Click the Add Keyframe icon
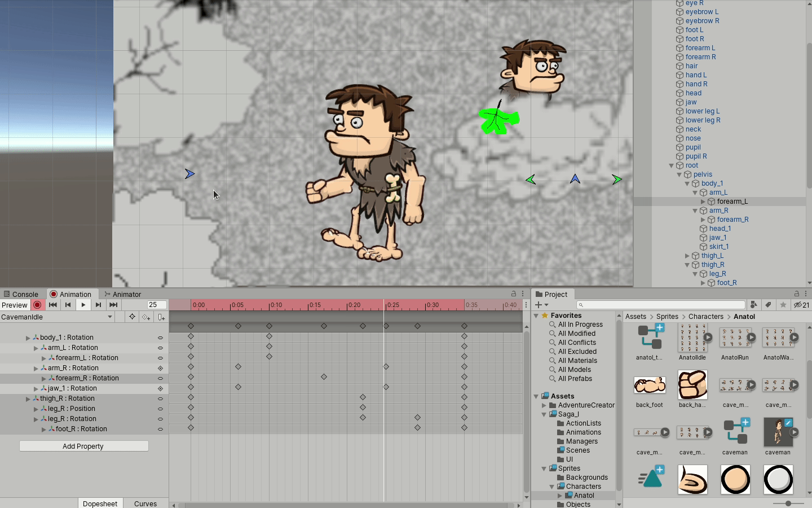 tap(146, 317)
